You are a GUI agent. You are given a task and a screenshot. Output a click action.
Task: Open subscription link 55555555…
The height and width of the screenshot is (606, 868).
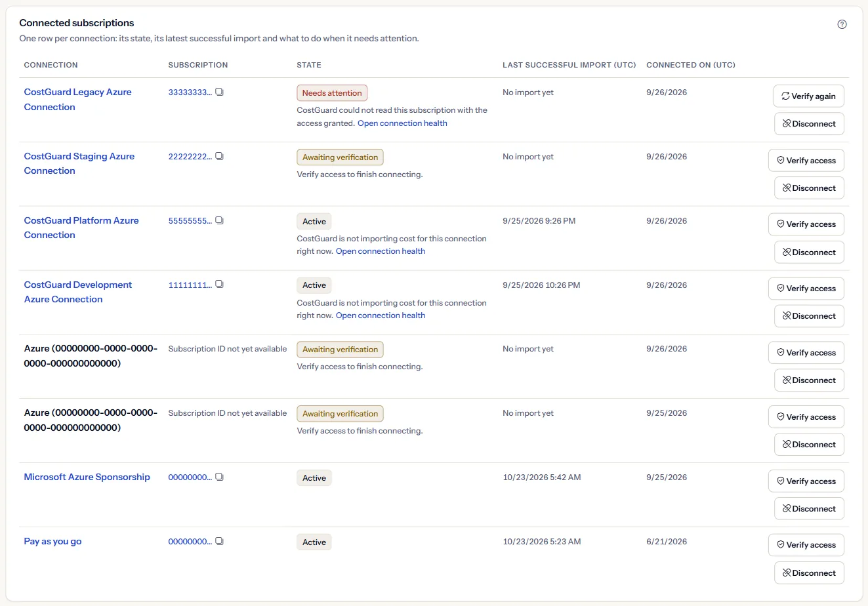190,221
